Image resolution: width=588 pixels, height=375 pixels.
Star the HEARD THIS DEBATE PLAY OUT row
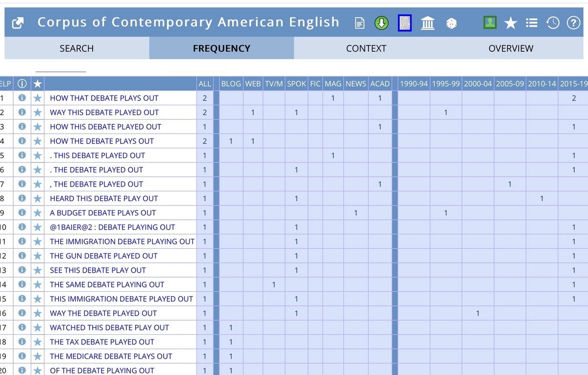click(37, 198)
